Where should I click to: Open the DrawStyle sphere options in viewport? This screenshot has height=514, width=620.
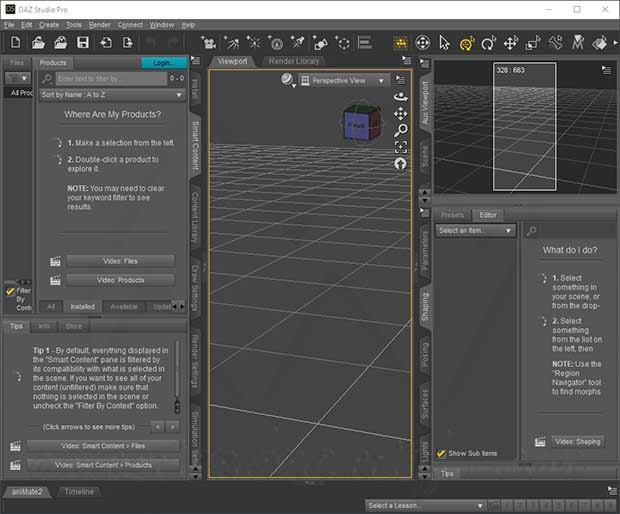(288, 80)
